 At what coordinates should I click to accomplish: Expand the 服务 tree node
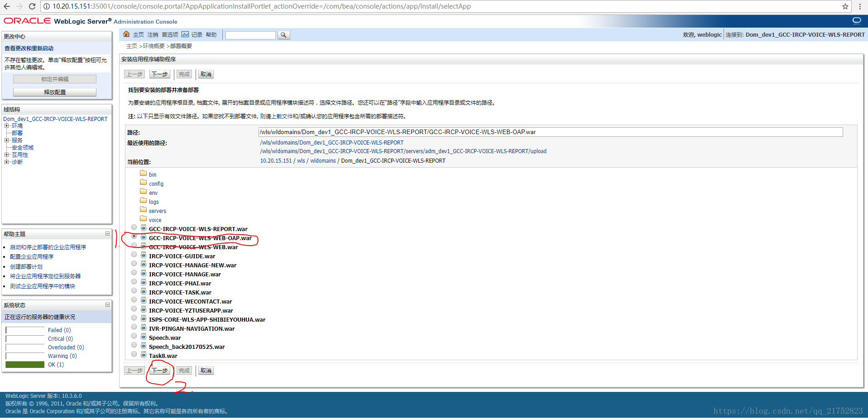[7, 140]
